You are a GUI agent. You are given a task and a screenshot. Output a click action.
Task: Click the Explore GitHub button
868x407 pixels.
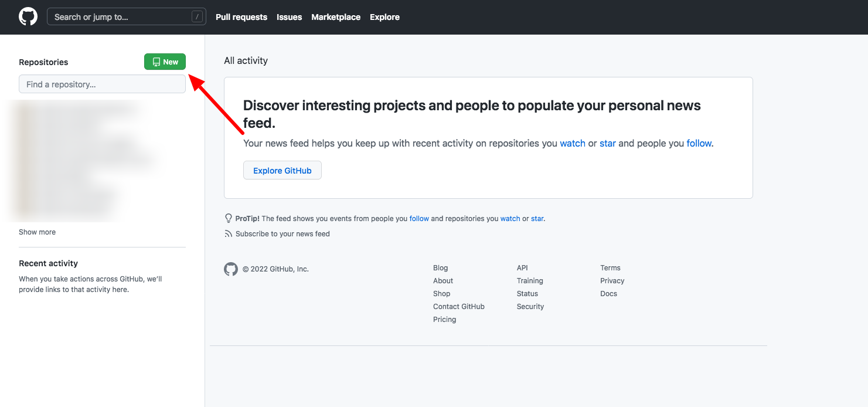[x=282, y=171]
